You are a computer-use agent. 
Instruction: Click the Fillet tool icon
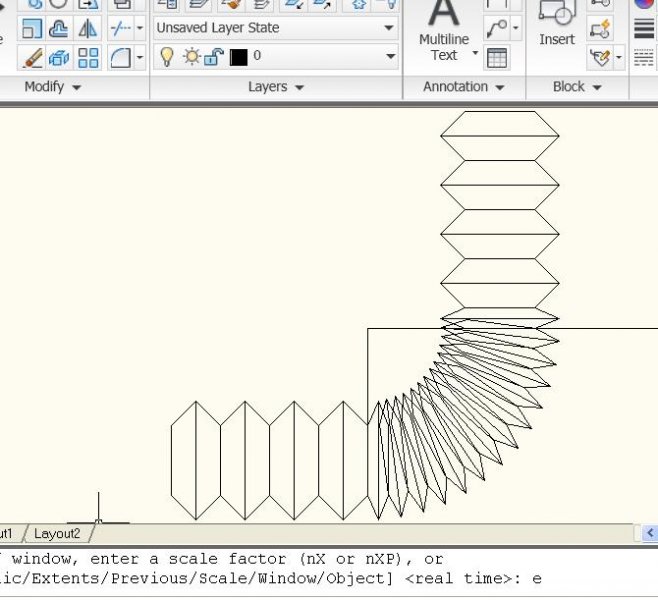pos(121,57)
